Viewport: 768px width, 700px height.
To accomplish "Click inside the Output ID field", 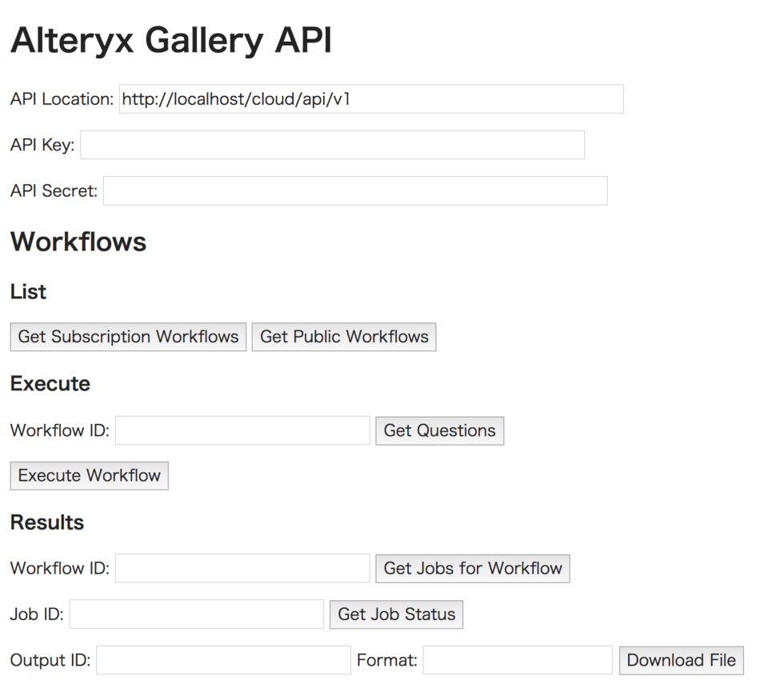I will (223, 659).
